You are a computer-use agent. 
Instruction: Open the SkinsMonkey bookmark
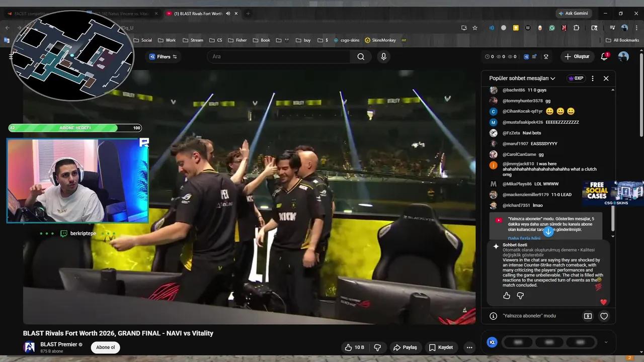(380, 40)
